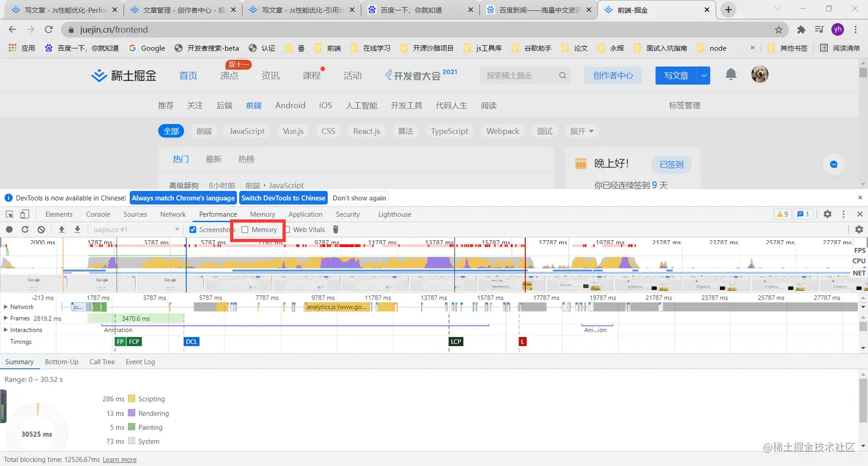Open the 沸点 navigation item

tap(229, 75)
